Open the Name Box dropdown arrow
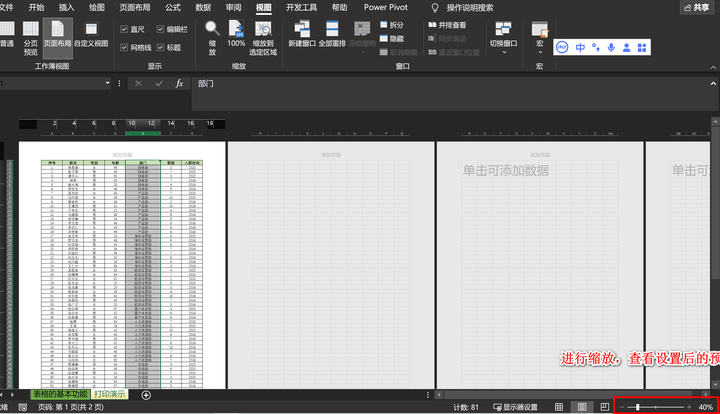Viewport: 720px width, 414px height. pyautogui.click(x=107, y=83)
